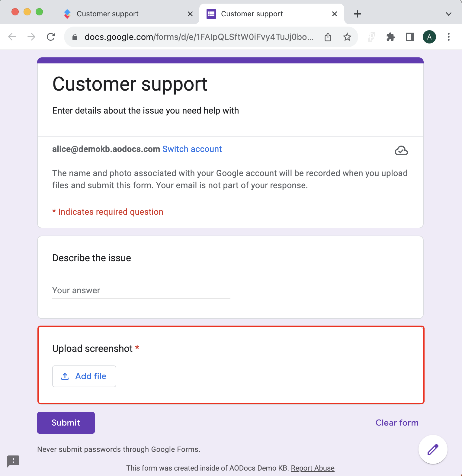Bookmark this page with the star icon
The image size is (462, 476).
347,37
